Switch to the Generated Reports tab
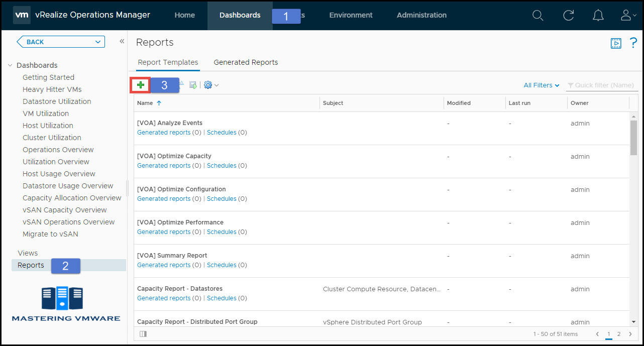Image resolution: width=644 pixels, height=346 pixels. [246, 63]
